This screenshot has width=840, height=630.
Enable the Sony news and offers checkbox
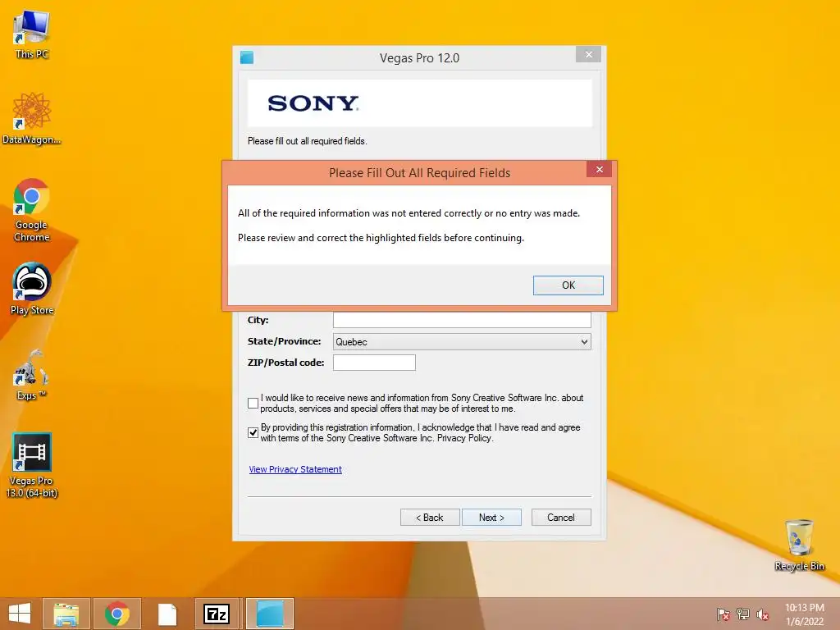(x=253, y=403)
